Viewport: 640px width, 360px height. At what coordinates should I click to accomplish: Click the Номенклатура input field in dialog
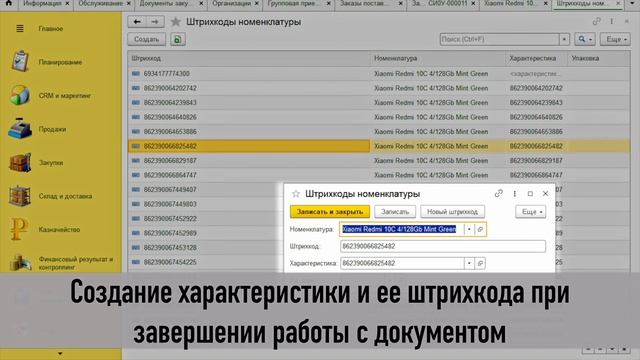click(402, 229)
